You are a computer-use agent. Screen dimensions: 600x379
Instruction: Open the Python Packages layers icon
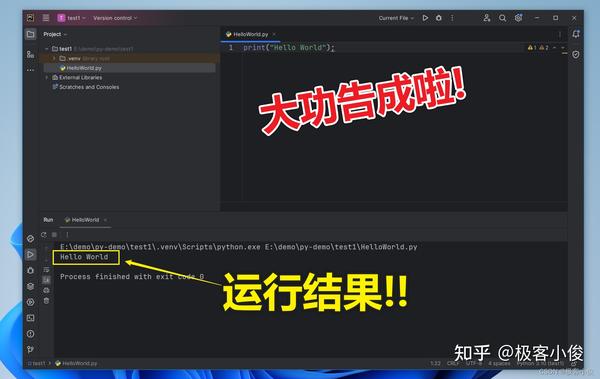pos(31,286)
